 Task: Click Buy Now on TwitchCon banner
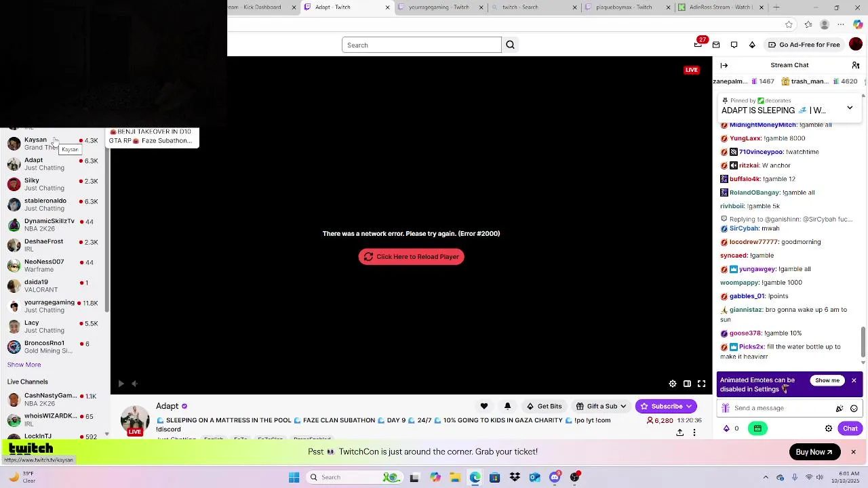coord(814,452)
